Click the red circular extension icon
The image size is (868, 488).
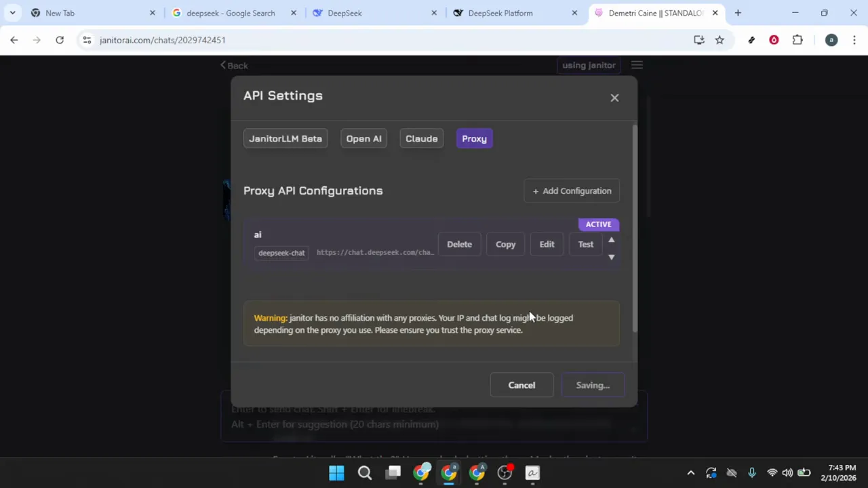(x=774, y=40)
